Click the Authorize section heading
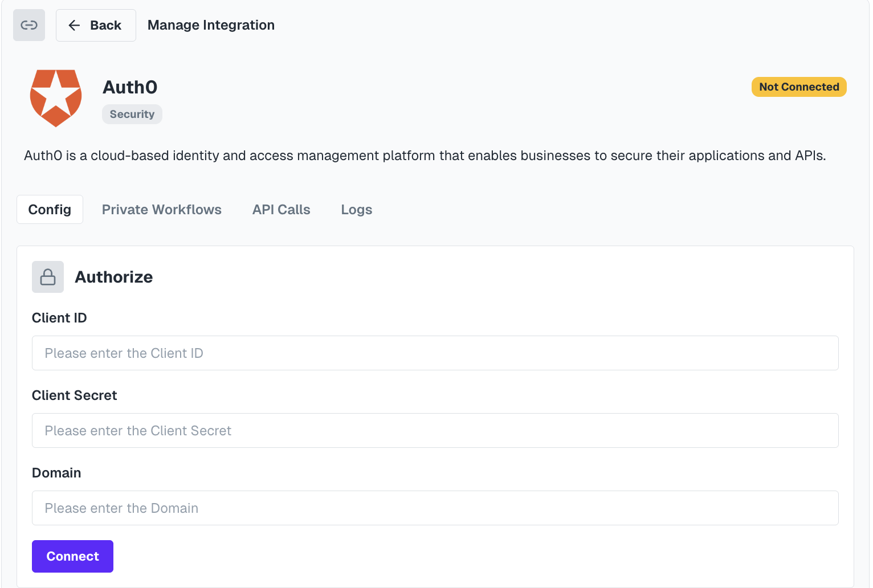Image resolution: width=873 pixels, height=588 pixels. click(114, 277)
